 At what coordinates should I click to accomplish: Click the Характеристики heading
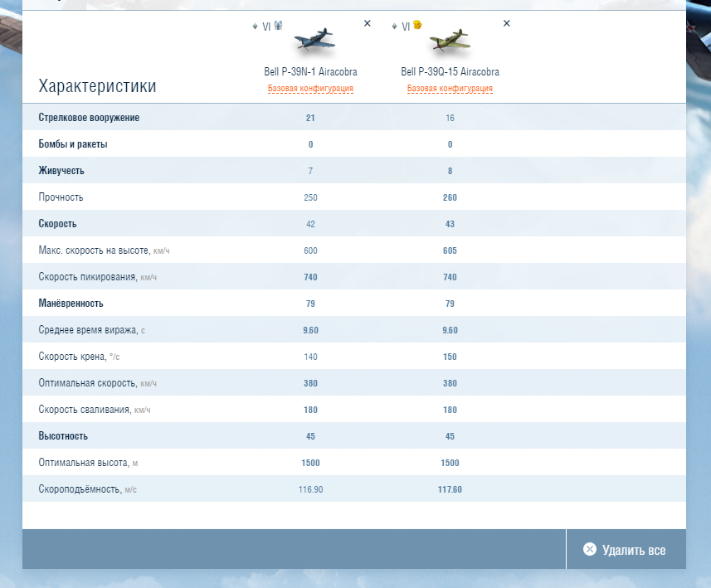(97, 85)
